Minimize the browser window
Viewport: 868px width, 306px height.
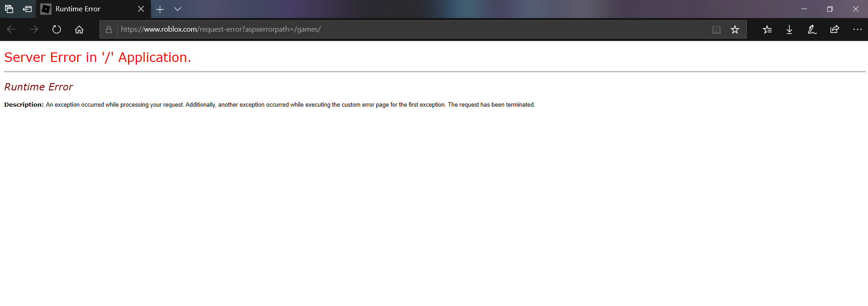point(804,9)
